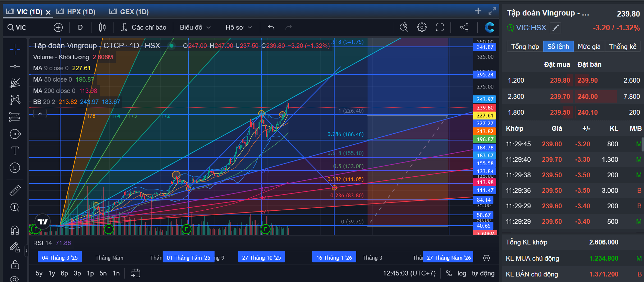Click the 243.97 price axis label
This screenshot has height=282, width=644.
click(485, 99)
